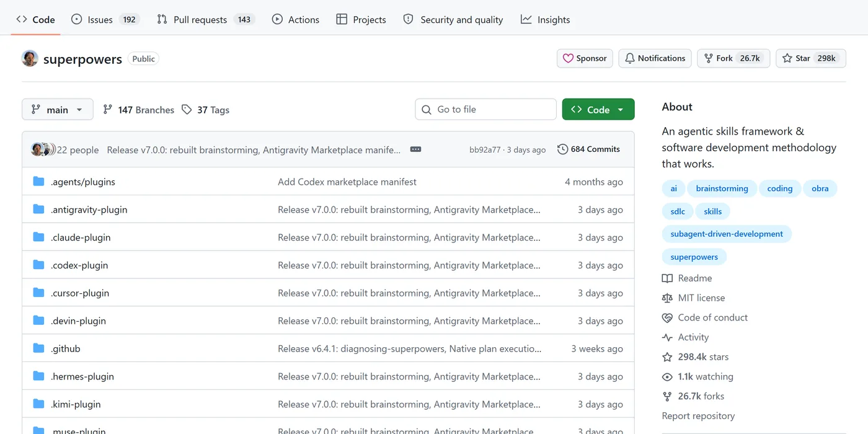868x434 pixels.
Task: Open the Projects tab
Action: [361, 19]
